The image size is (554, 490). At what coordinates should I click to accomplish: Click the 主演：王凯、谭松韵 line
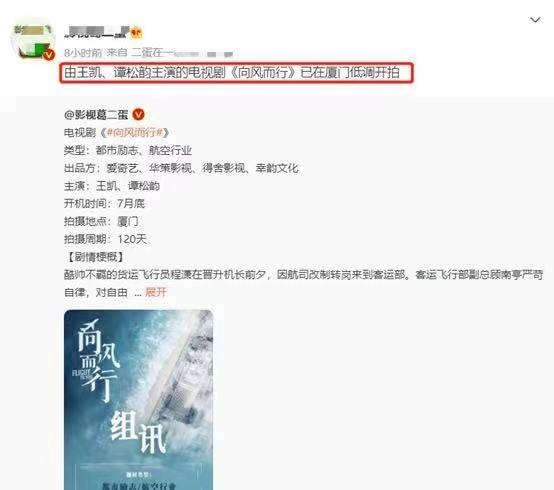coord(112,186)
